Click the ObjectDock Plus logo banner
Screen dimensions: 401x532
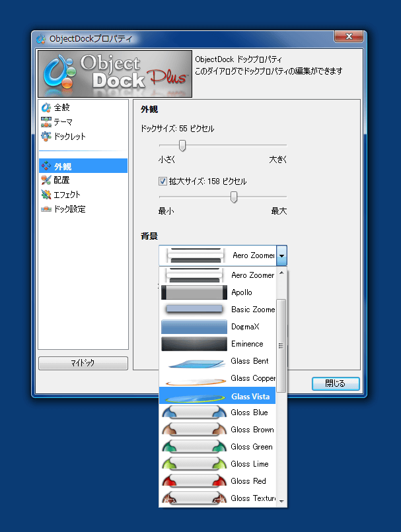coord(115,74)
